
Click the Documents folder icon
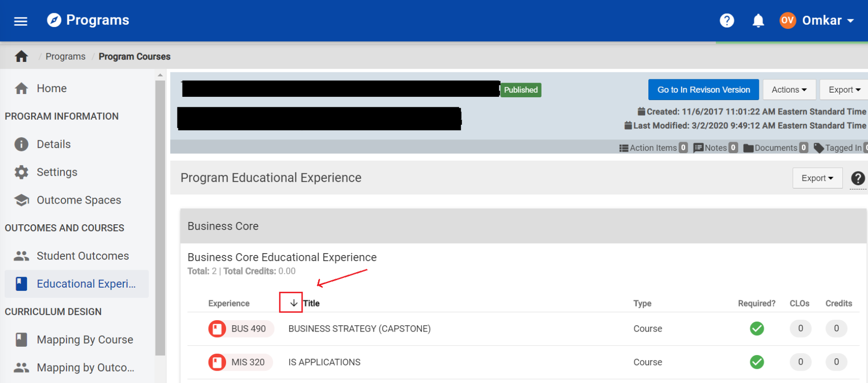point(748,148)
